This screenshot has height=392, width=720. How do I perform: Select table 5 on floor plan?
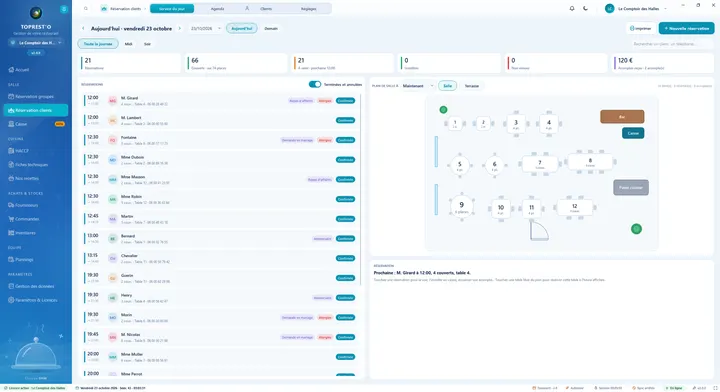[x=459, y=165]
